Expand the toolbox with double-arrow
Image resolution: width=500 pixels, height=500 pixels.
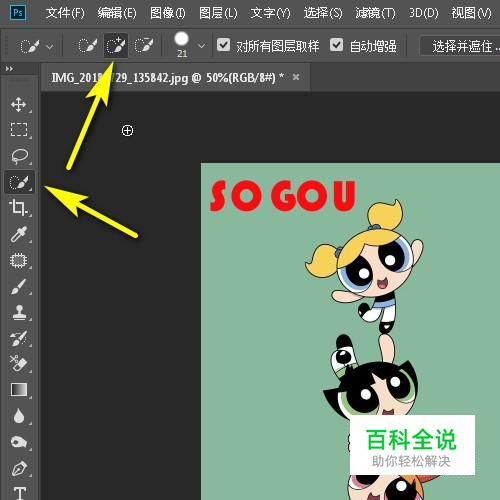(9, 69)
